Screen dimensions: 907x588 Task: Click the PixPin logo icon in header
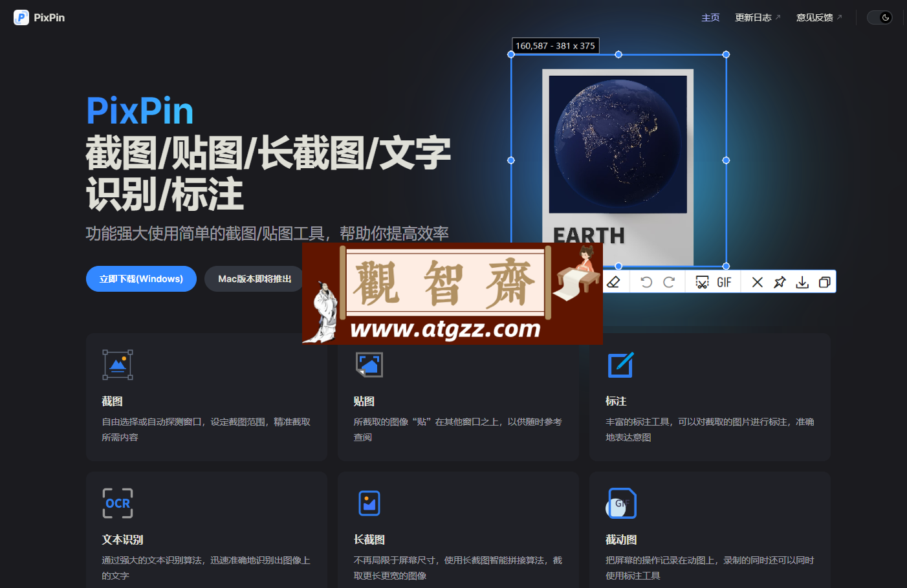[x=21, y=17]
